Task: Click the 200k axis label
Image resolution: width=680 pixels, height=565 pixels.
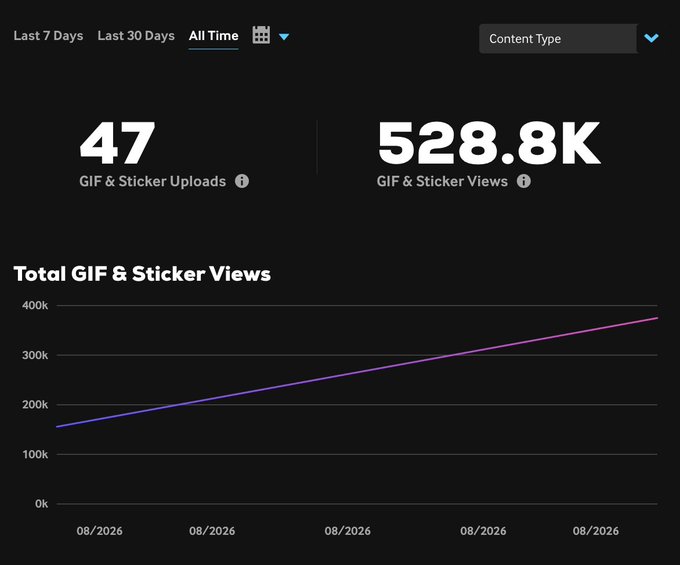Action: pyautogui.click(x=35, y=405)
